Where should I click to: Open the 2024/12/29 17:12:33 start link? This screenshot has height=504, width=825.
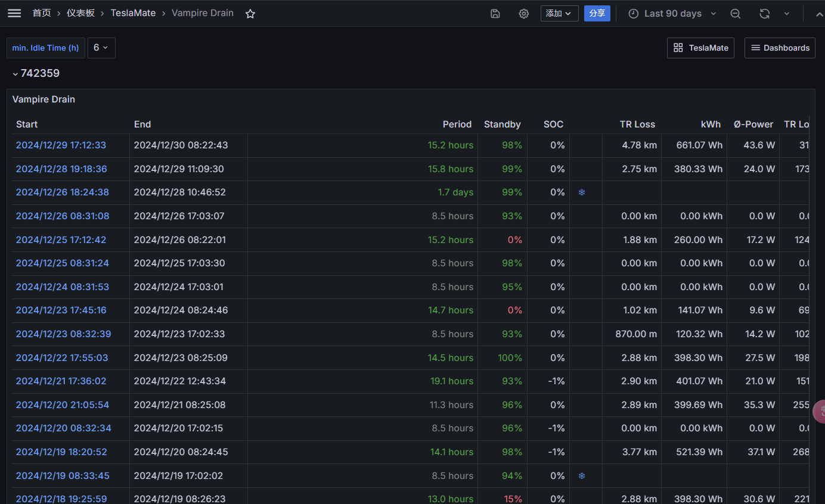tap(61, 145)
